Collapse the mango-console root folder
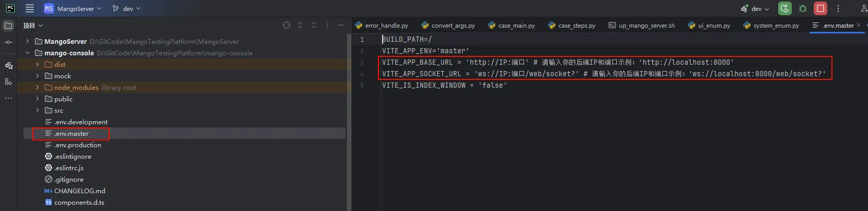868x211 pixels. pyautogui.click(x=28, y=53)
